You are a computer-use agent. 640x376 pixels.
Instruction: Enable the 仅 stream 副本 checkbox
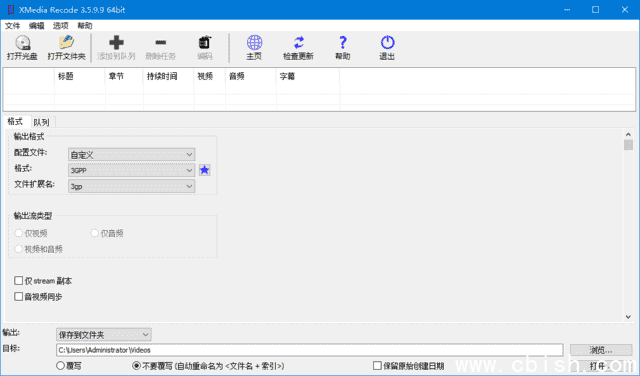tap(18, 281)
